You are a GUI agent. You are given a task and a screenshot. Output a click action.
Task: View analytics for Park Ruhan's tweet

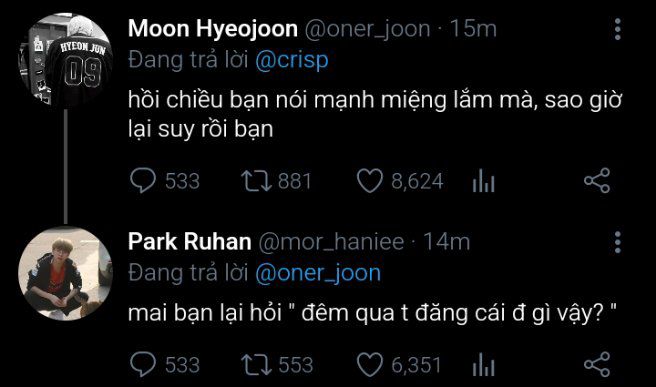(483, 364)
